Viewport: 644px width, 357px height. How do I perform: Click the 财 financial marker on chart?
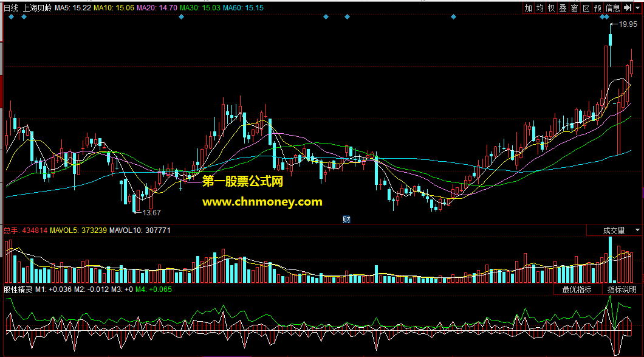[x=347, y=219]
